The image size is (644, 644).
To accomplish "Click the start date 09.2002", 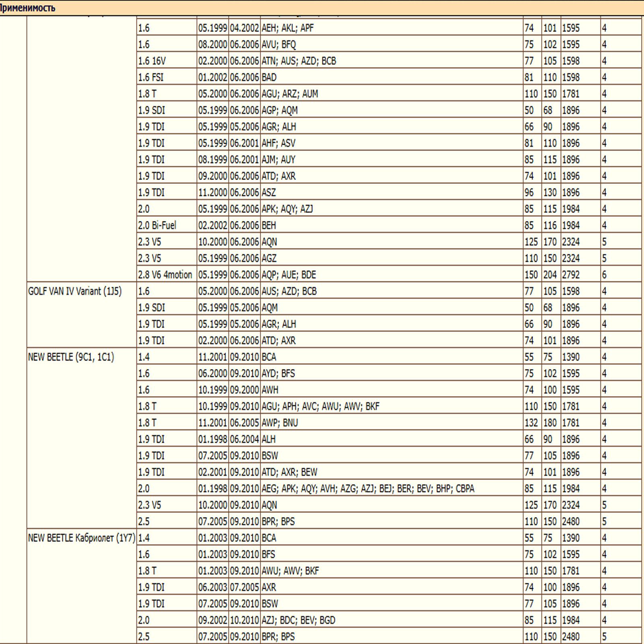I will [213, 620].
